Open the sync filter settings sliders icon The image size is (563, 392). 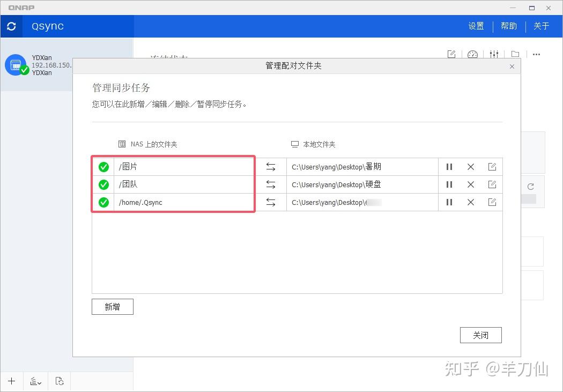click(x=494, y=54)
